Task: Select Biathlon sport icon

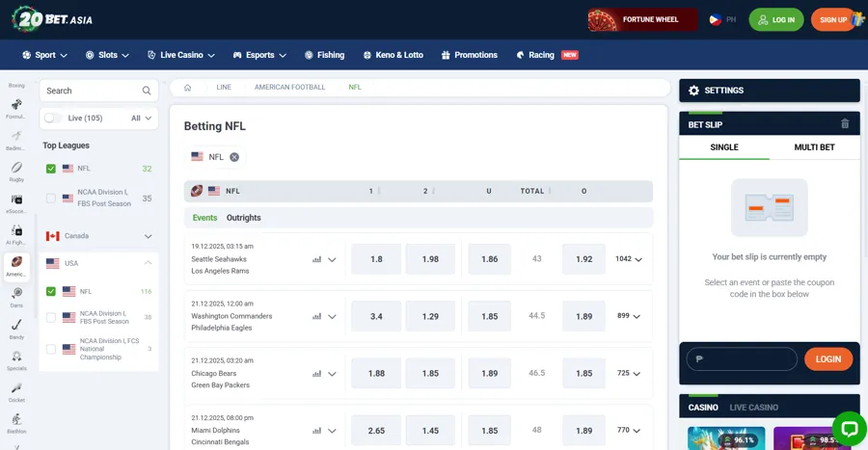Action: click(16, 424)
